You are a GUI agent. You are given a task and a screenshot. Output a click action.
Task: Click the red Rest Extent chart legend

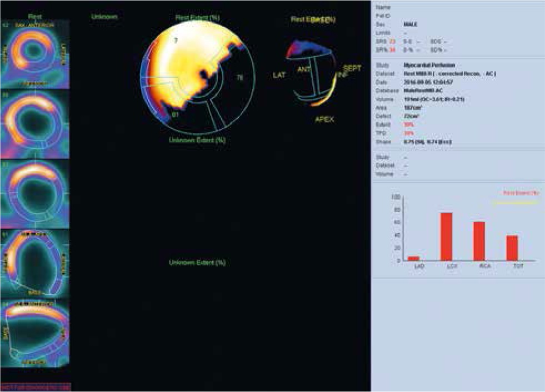[521, 193]
